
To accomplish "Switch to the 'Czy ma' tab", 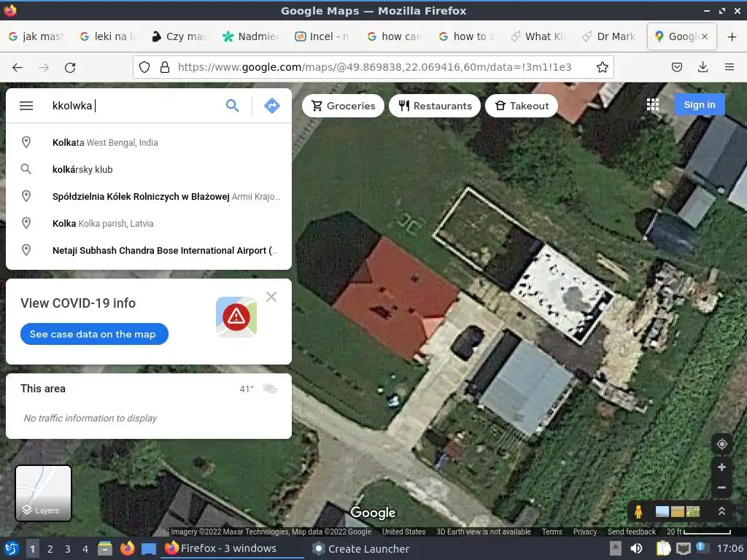I will click(x=179, y=36).
